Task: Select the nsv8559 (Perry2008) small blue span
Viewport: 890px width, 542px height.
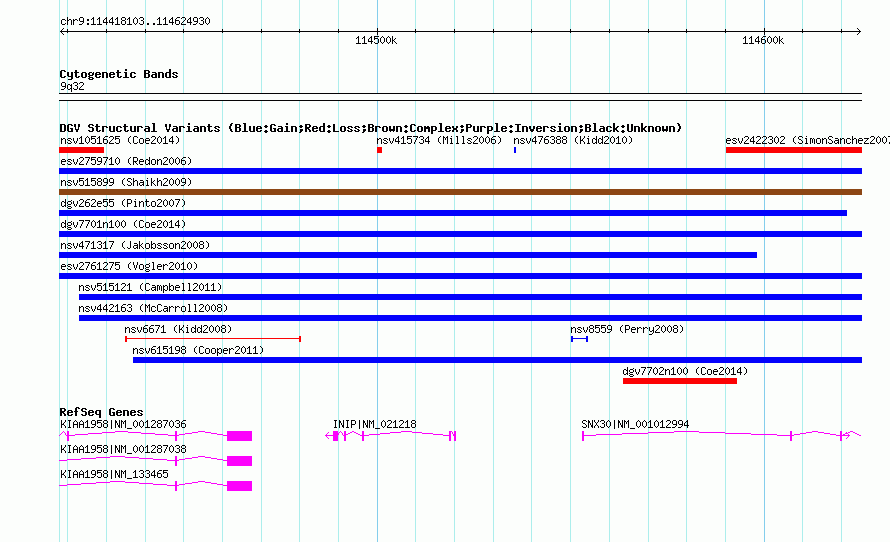Action: [x=580, y=339]
